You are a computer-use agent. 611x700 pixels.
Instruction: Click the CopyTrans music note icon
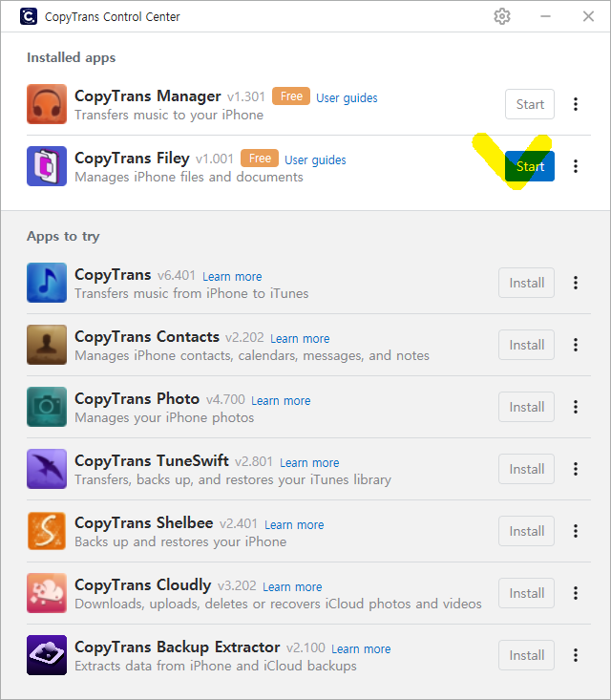tap(47, 283)
